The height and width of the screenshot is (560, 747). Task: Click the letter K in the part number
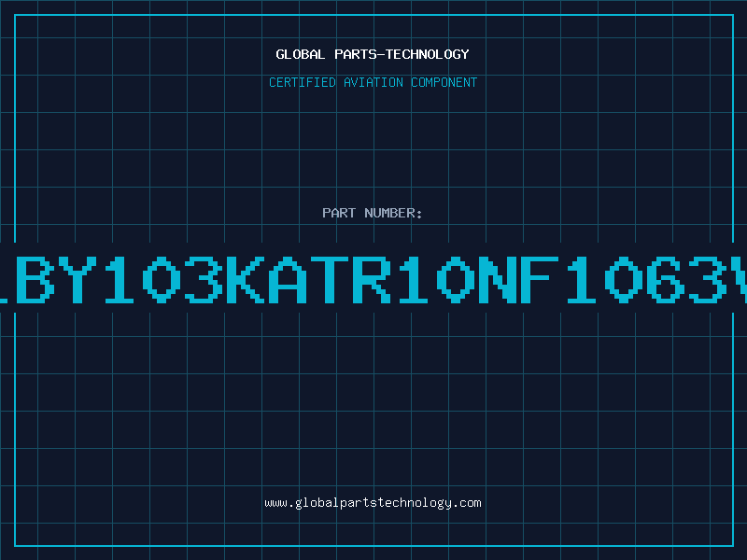tap(245, 279)
